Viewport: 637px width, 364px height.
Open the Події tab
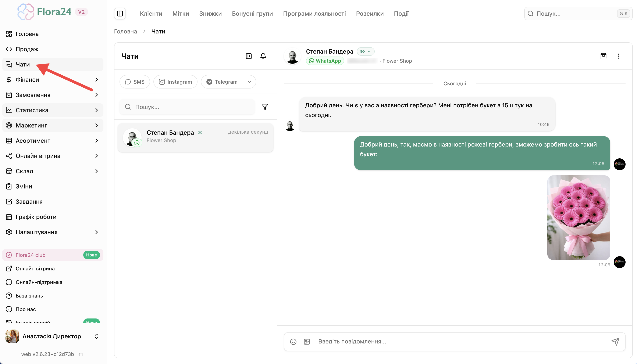pyautogui.click(x=401, y=14)
